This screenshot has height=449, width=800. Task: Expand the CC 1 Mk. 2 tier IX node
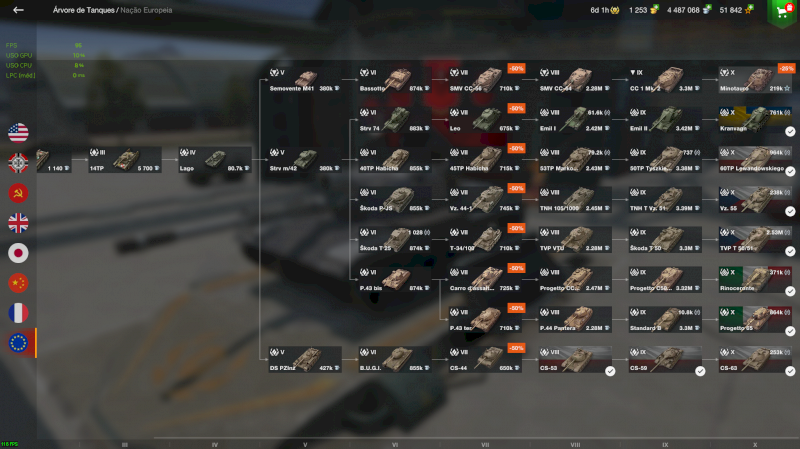click(x=665, y=80)
